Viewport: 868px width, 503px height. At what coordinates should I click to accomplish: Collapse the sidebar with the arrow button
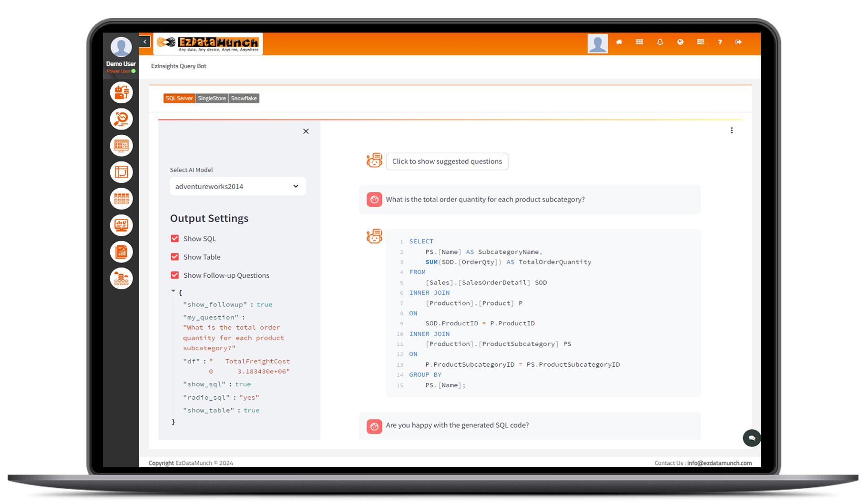click(145, 42)
